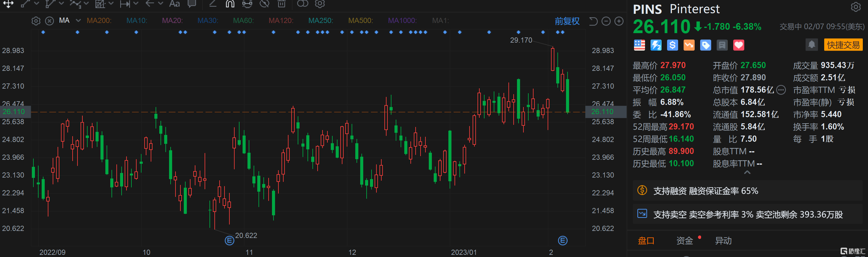The image size is (868, 257).
Task: Toggle the price alert bell icon
Action: click(812, 44)
